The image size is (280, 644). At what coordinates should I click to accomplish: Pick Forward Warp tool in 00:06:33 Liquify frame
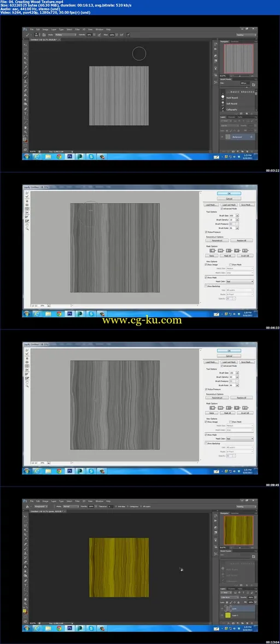(27, 192)
